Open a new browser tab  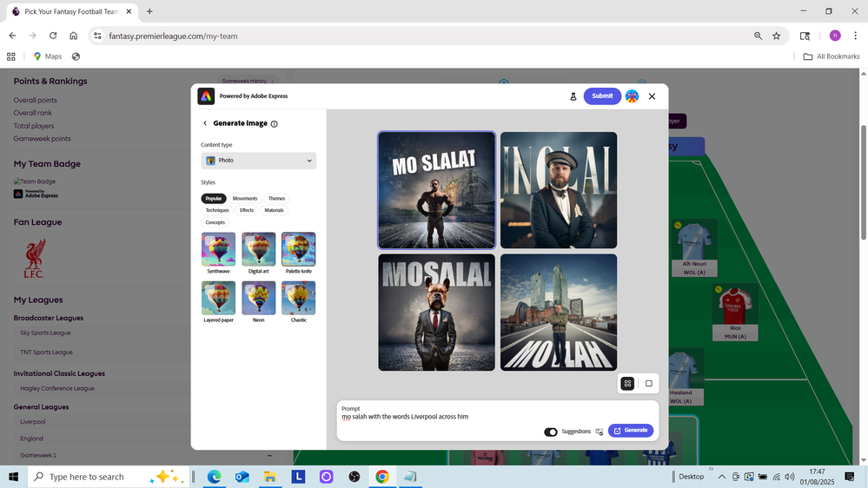[149, 11]
